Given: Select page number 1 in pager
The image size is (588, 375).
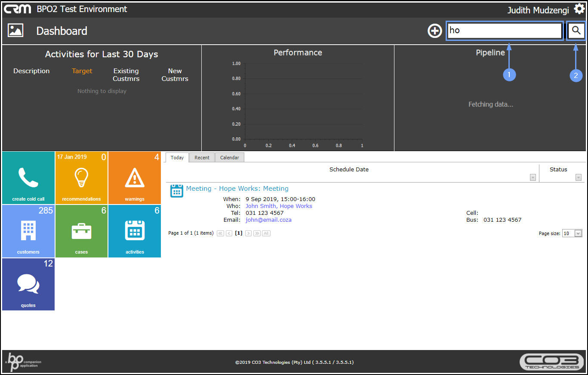Looking at the screenshot, I should coord(239,233).
